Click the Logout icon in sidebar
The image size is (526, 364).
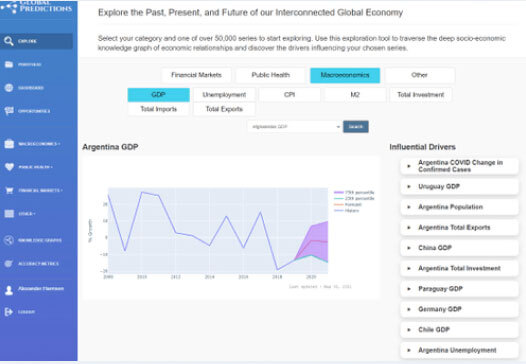[x=9, y=312]
